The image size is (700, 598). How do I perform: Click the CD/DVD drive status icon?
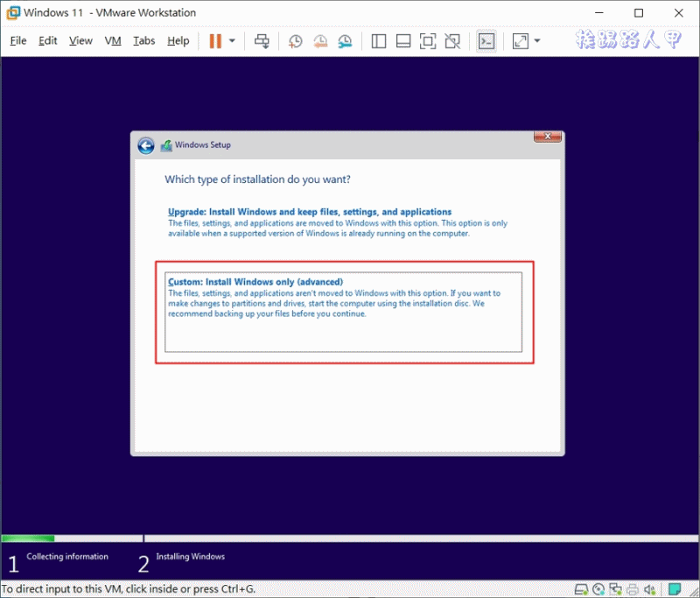pos(598,589)
